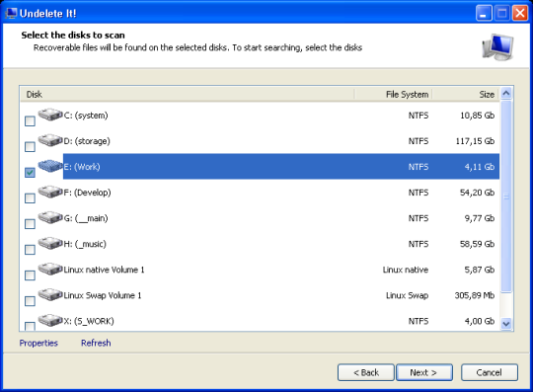Viewport: 533px width, 392px height.
Task: Go to previous step with Back button
Action: (x=366, y=372)
